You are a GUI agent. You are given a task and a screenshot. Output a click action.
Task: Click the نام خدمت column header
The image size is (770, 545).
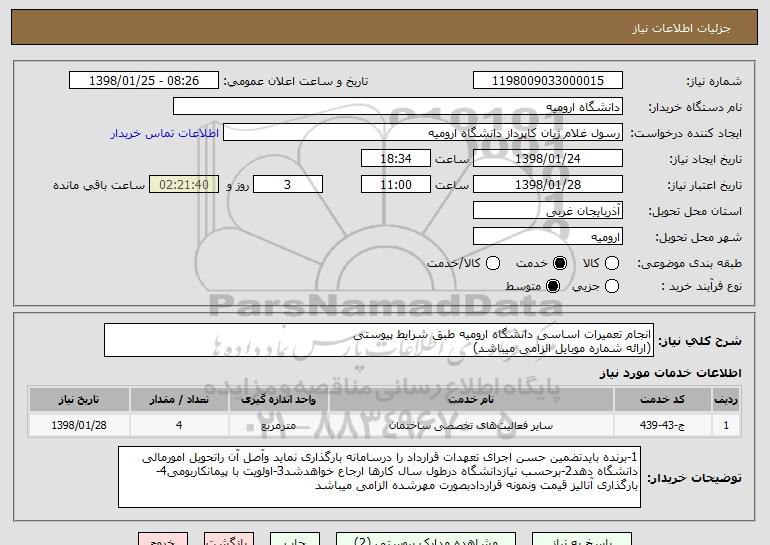471,400
